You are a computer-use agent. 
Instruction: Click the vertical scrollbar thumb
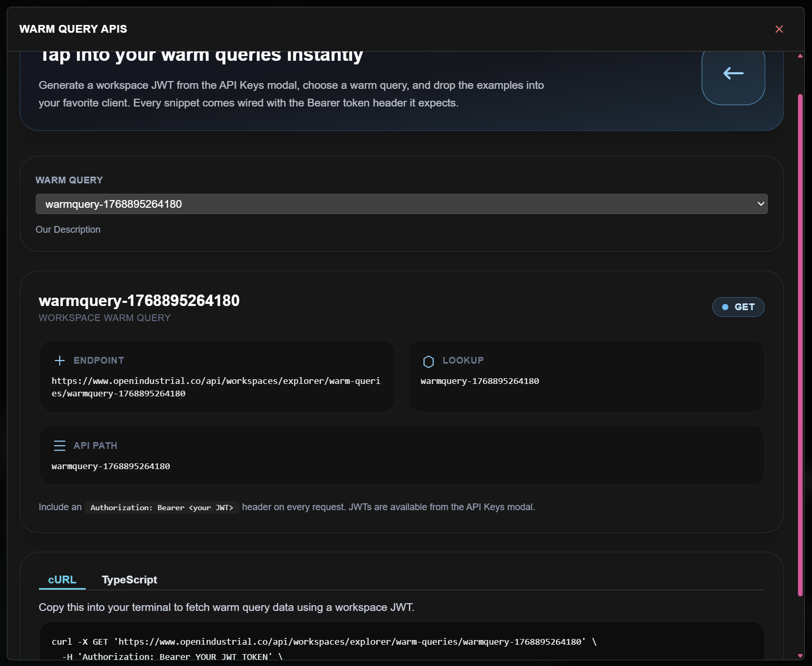pos(800,345)
